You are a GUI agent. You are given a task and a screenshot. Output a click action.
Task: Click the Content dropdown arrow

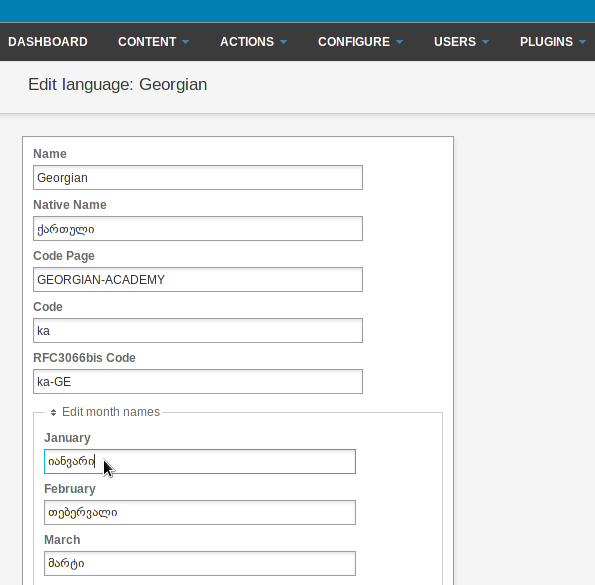pos(186,42)
